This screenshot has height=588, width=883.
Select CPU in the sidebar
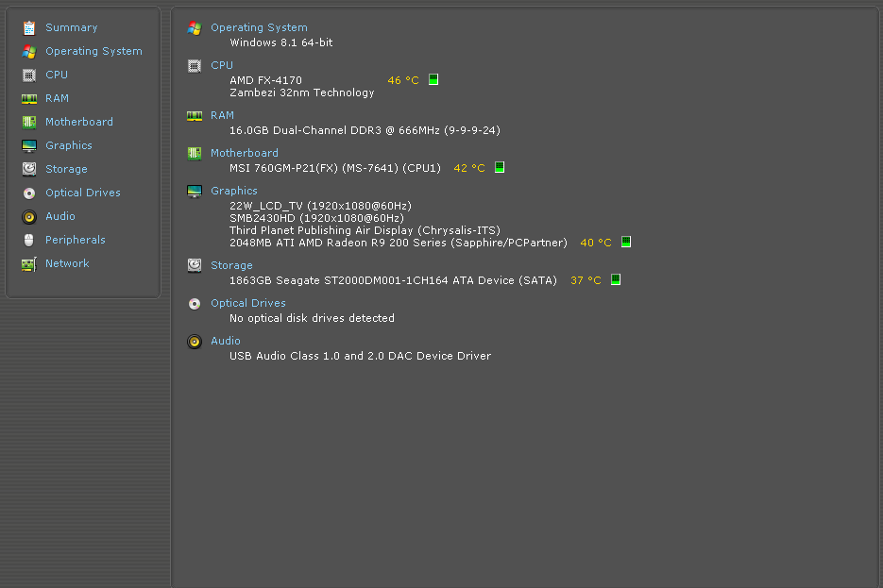[x=57, y=75]
